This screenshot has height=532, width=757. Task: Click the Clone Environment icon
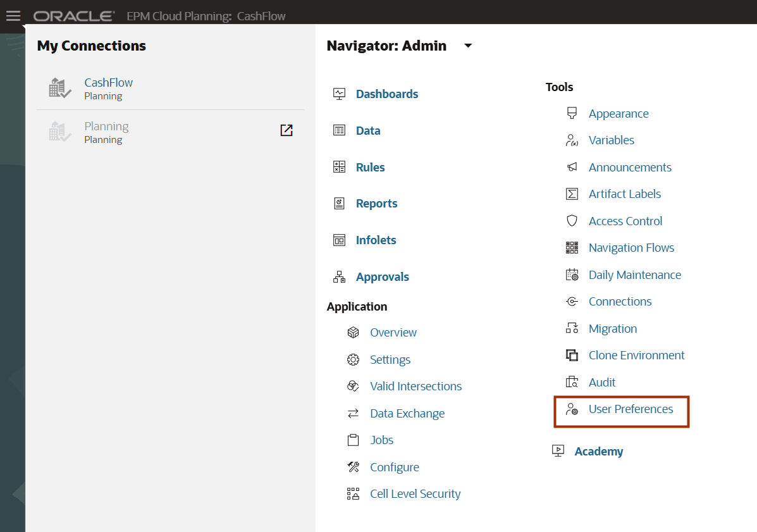572,356
